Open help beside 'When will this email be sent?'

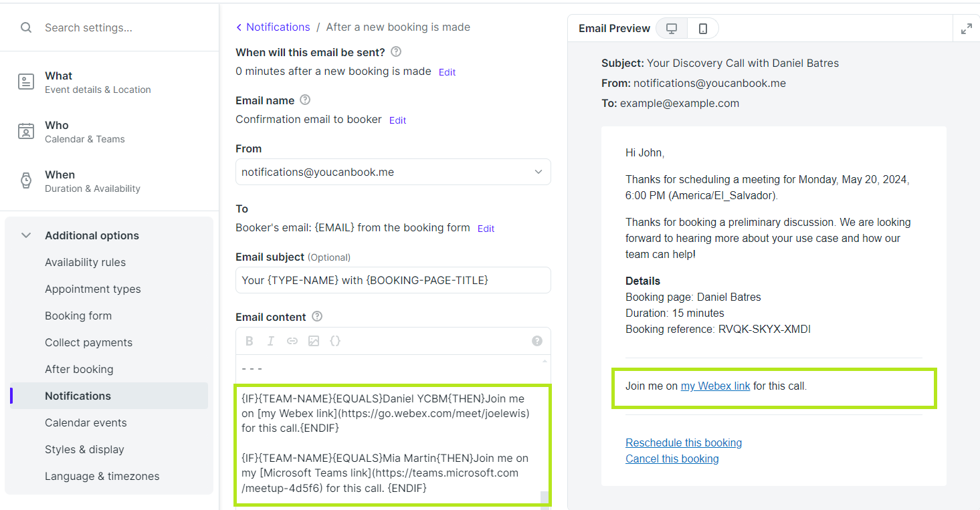click(395, 51)
